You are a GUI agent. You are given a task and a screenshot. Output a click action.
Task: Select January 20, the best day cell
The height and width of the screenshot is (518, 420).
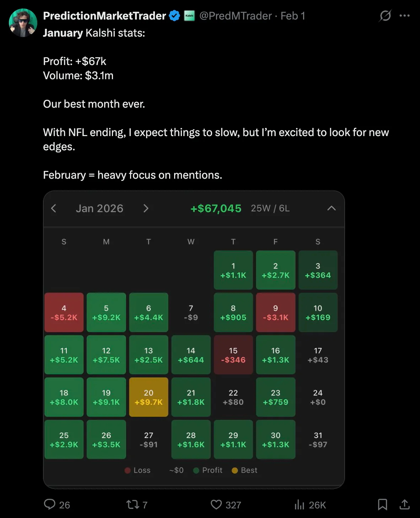pos(149,397)
